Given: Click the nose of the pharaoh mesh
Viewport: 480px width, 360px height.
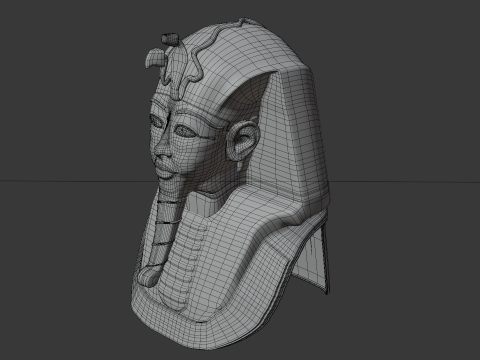Looking at the screenshot, I should click(163, 146).
